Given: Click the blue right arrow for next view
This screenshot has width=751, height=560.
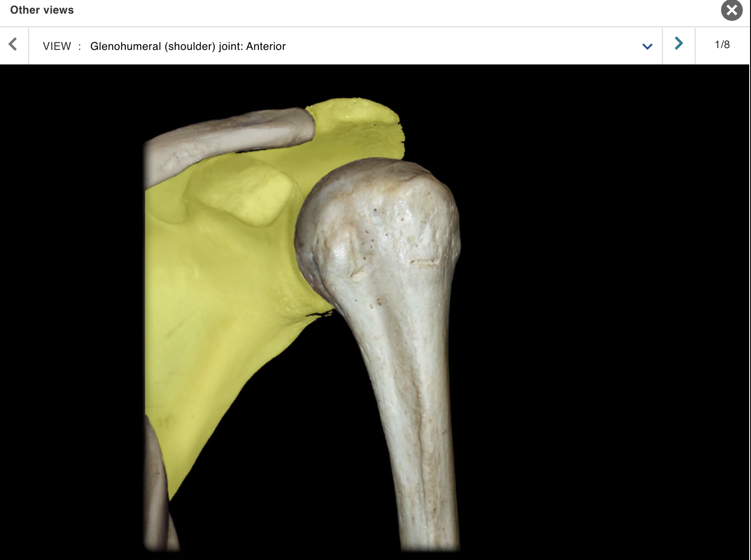Looking at the screenshot, I should [678, 44].
